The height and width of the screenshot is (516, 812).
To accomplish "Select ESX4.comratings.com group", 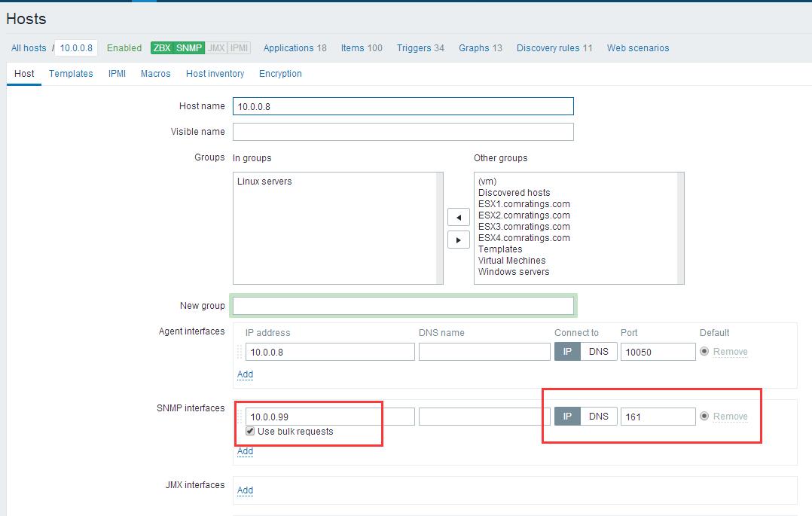I will tap(524, 238).
